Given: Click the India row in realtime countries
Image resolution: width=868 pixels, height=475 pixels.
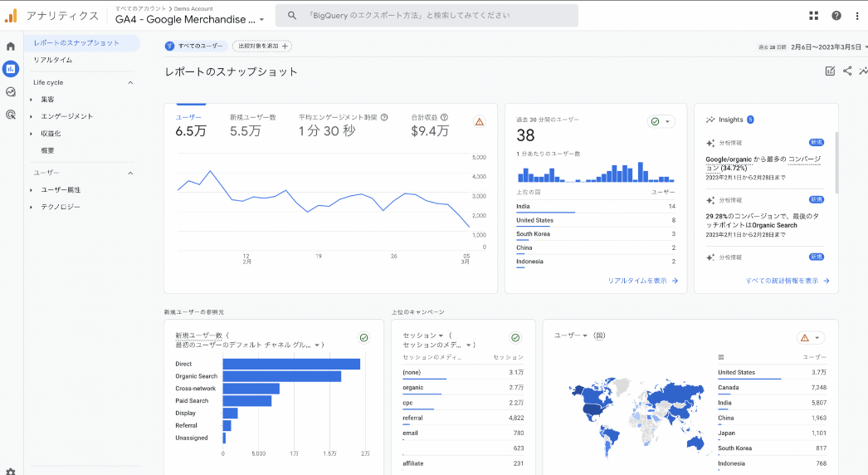Looking at the screenshot, I should (x=596, y=207).
